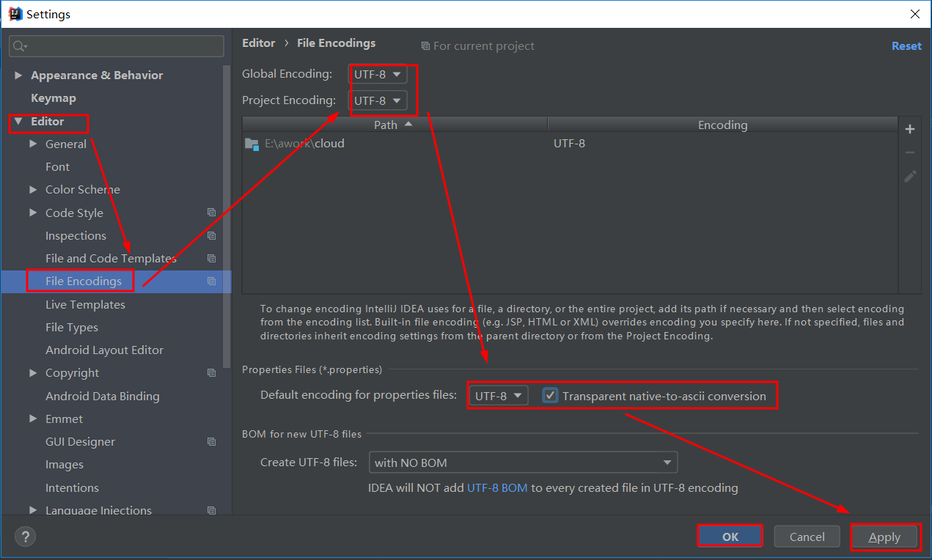932x560 pixels.
Task: Click UTF-8 encoding cell for cloud path
Action: point(569,144)
